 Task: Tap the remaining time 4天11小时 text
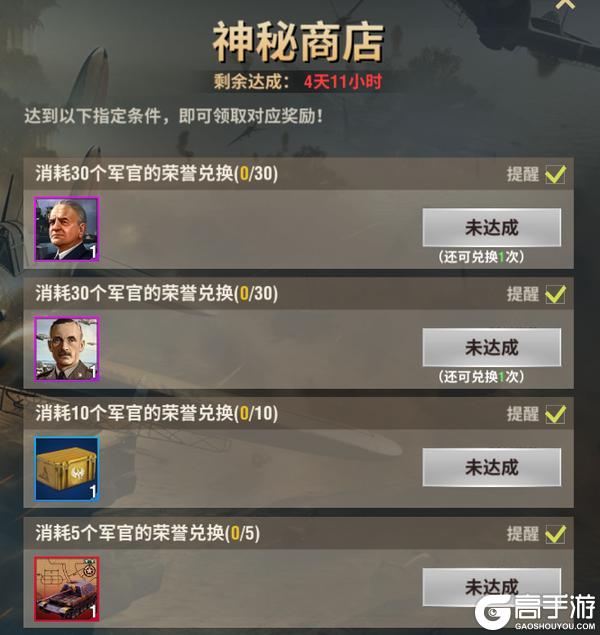tap(343, 82)
